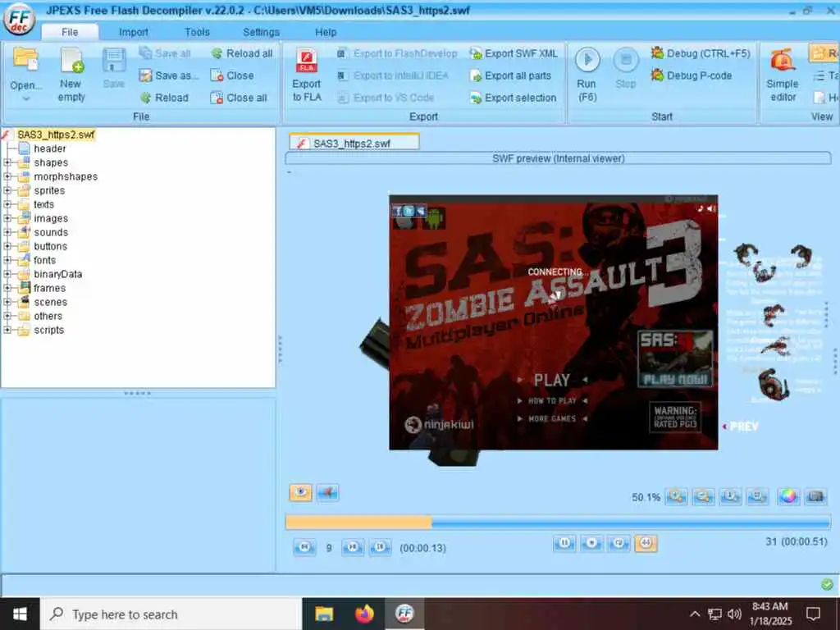
Task: Expand the texts tree node
Action: tap(7, 204)
